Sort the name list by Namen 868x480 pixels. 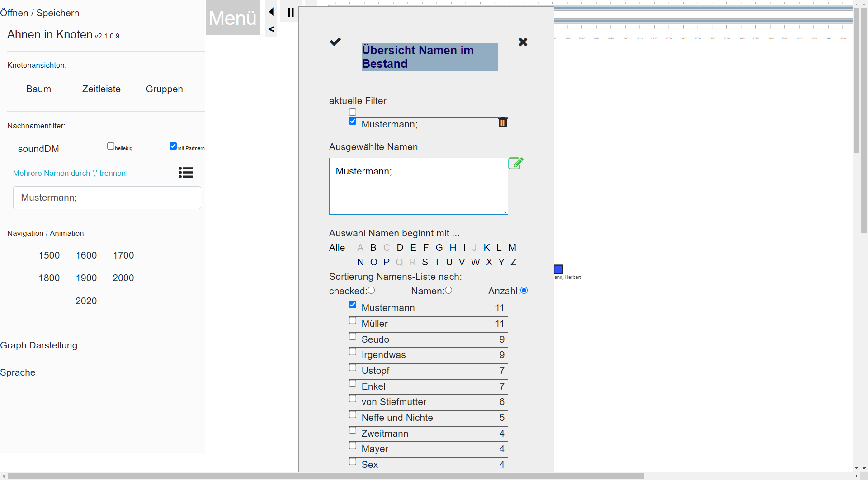click(448, 291)
